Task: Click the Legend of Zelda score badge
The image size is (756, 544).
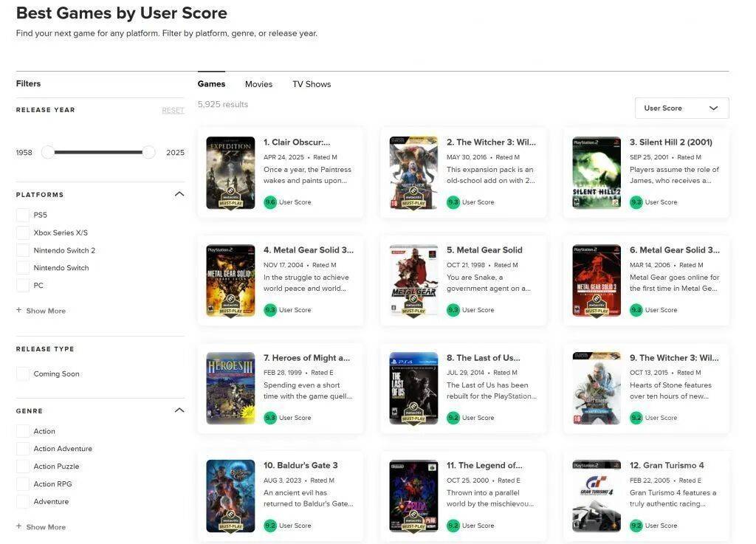Action: pos(453,526)
